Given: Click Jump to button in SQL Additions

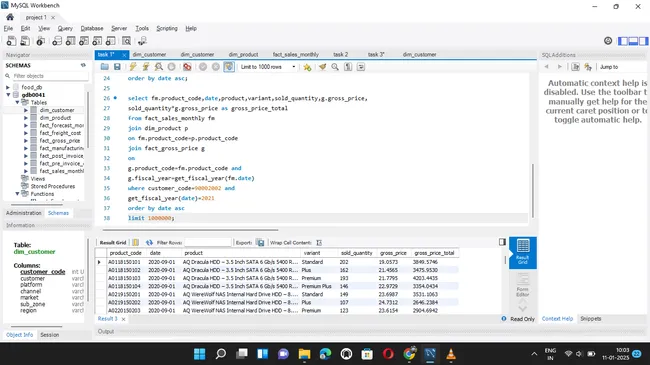Looking at the screenshot, I should point(609,67).
